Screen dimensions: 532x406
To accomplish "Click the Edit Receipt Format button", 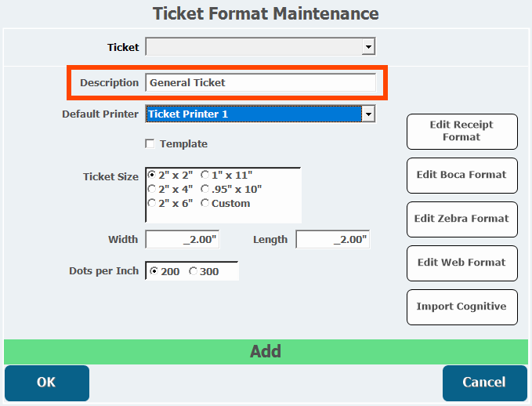I will 461,131.
